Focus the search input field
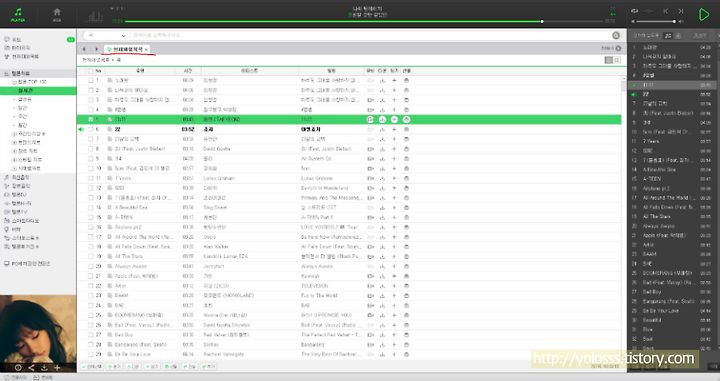The image size is (720, 381). click(370, 35)
